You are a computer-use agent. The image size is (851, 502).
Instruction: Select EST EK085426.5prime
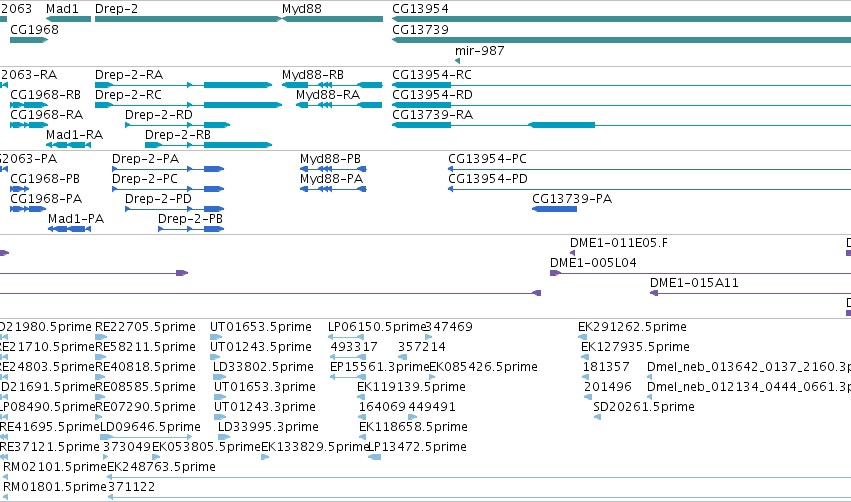click(432, 377)
